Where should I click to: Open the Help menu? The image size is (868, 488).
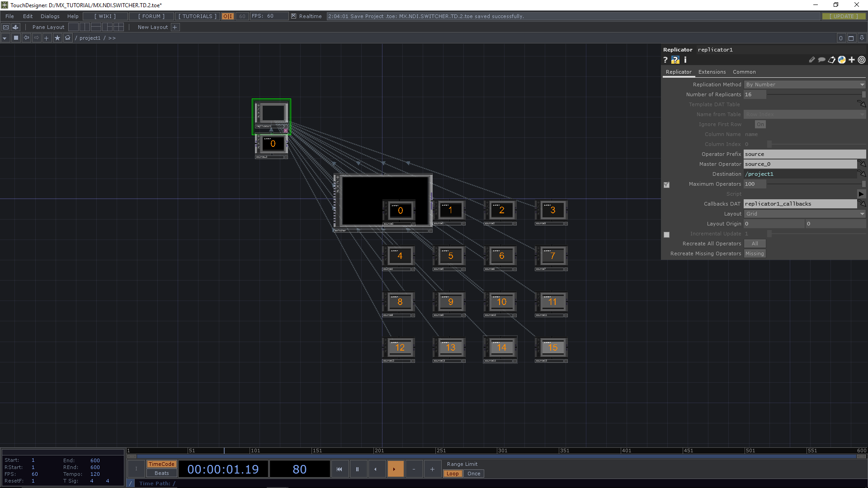pyautogui.click(x=73, y=16)
